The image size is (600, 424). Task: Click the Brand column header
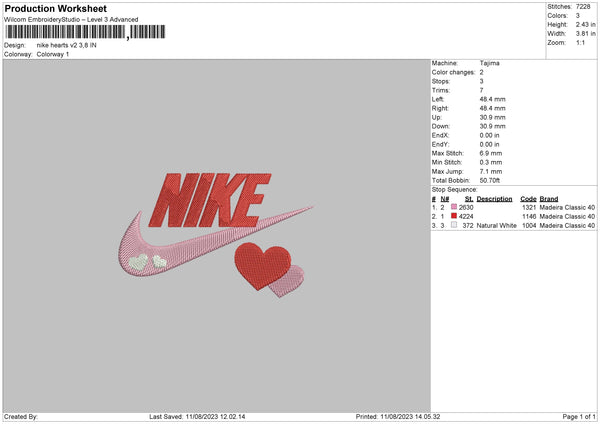tap(549, 198)
